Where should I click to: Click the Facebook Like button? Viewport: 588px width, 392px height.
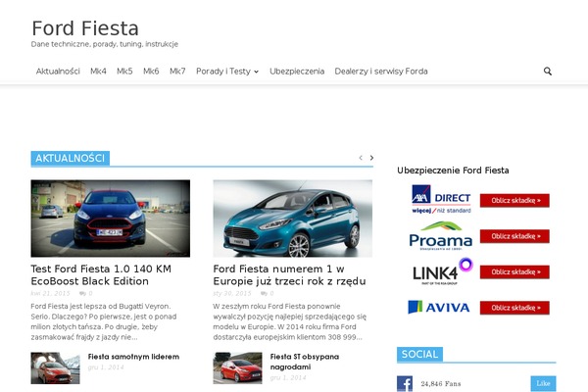[543, 383]
